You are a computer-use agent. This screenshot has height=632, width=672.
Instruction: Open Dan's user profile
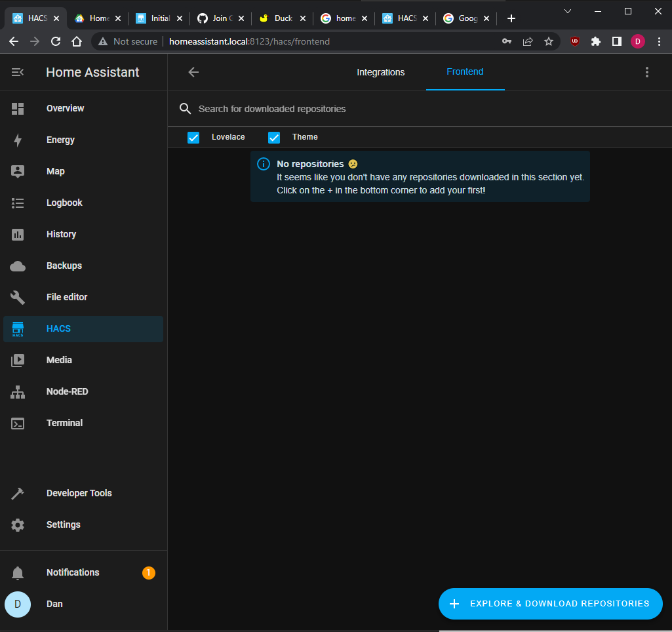point(83,604)
